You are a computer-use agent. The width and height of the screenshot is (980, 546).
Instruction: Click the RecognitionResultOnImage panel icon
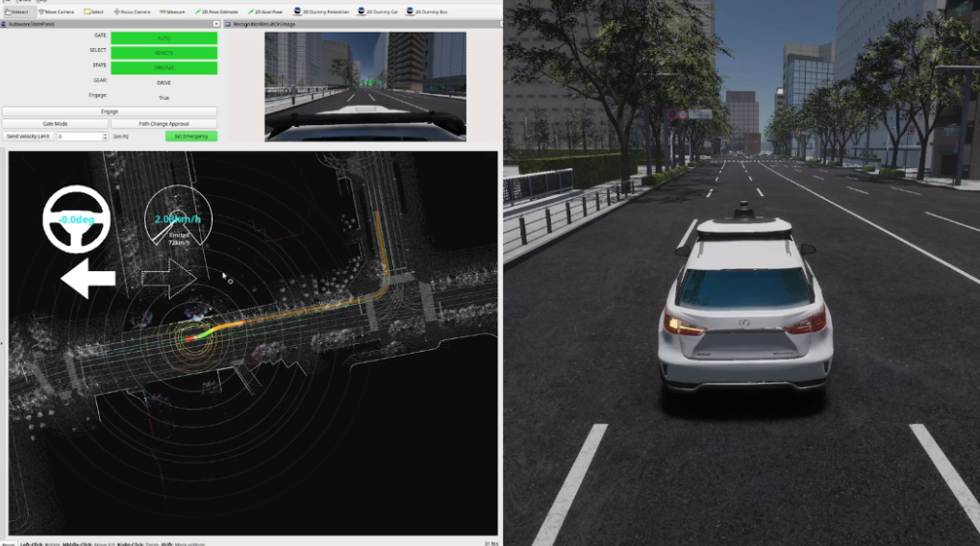point(228,24)
